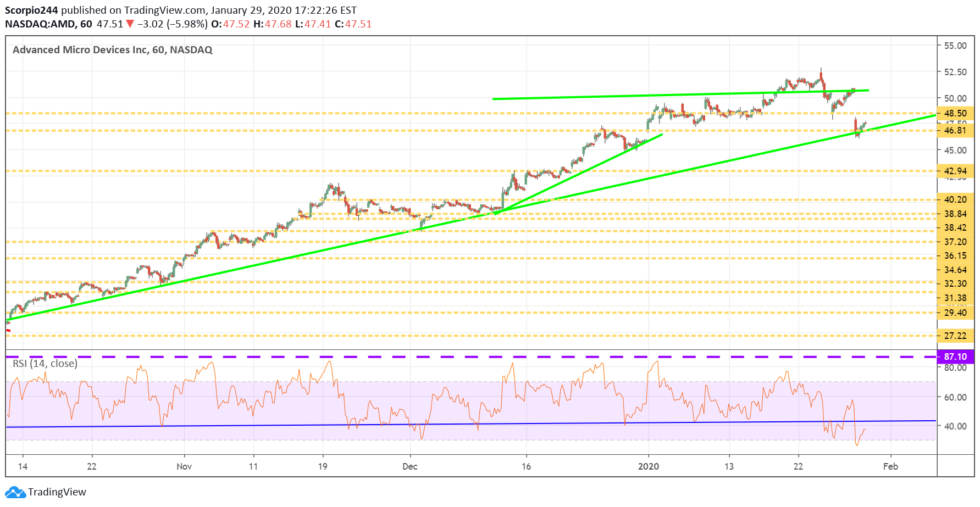This screenshot has height=507, width=980.
Task: Click the −3.02 (−5.98%) change value
Action: click(173, 24)
